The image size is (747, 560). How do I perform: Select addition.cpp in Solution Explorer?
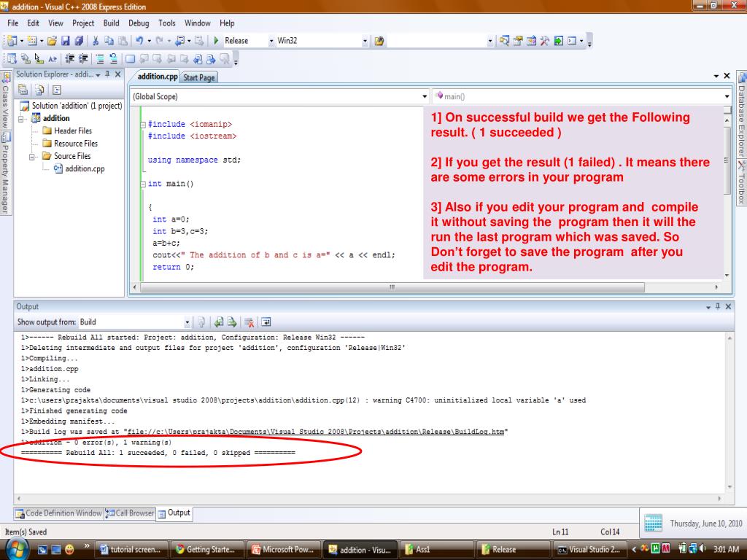pos(85,168)
